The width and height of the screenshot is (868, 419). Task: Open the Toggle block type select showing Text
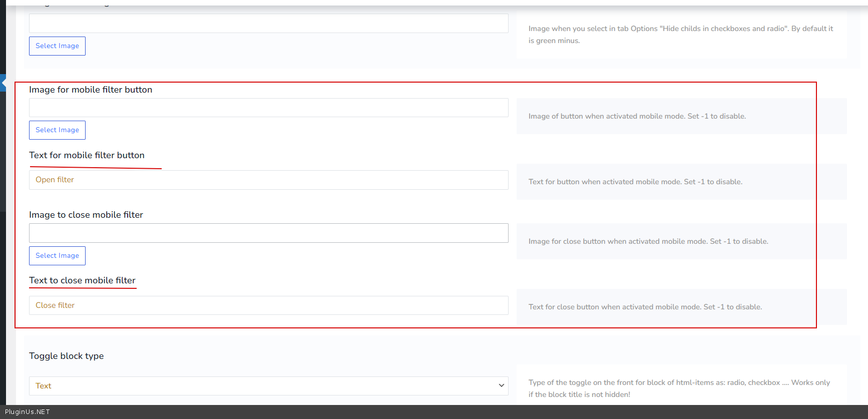tap(268, 386)
